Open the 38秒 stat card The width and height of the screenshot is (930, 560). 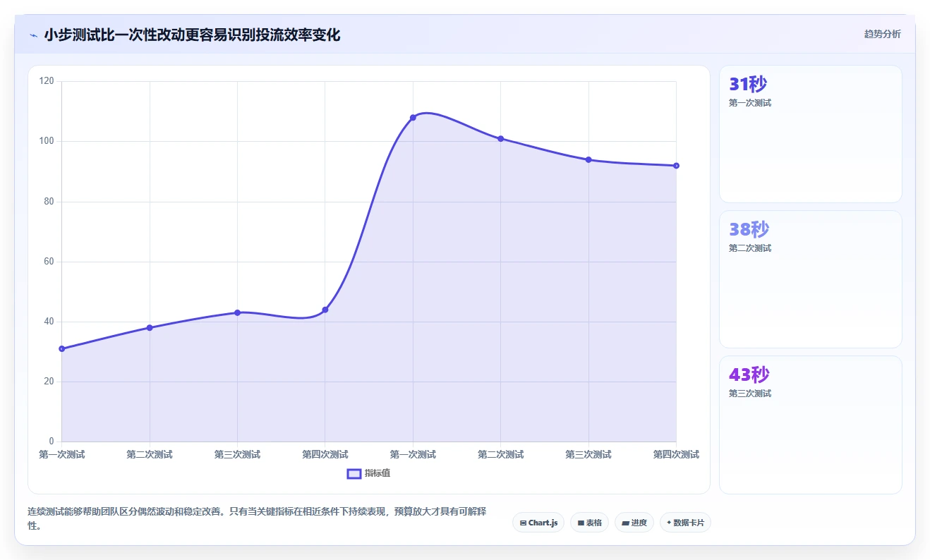click(x=810, y=279)
